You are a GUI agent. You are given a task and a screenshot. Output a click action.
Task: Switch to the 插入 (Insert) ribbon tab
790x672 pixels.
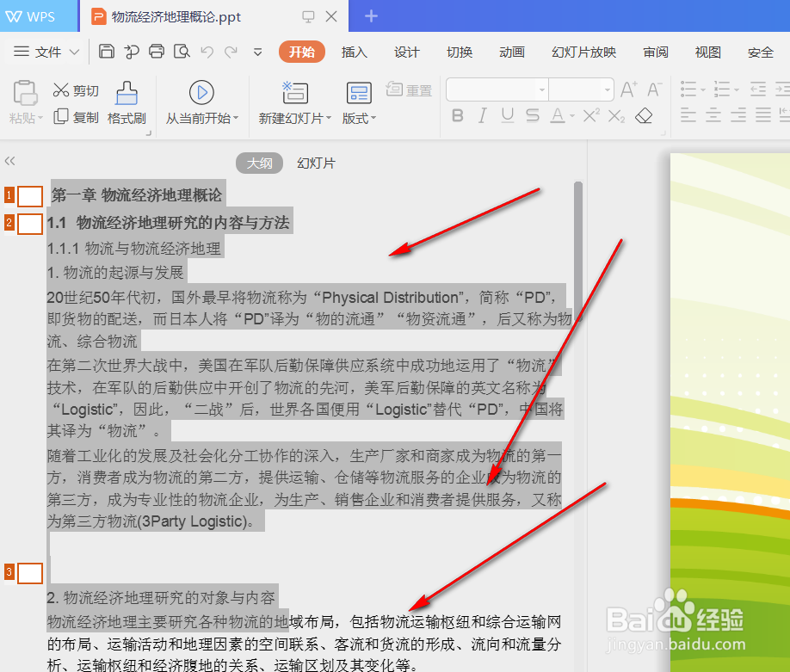pos(355,52)
